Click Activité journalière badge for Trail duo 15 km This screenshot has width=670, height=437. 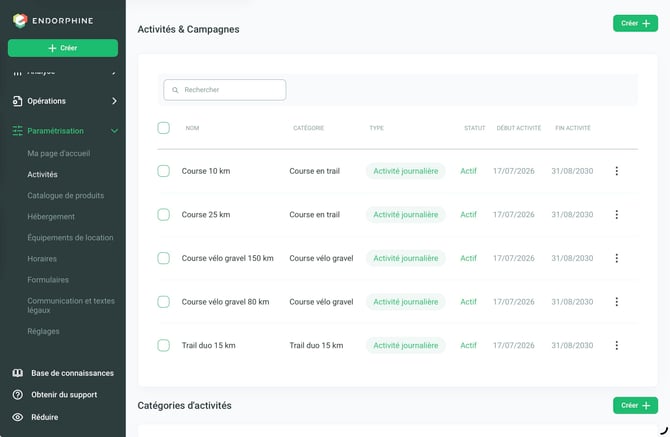[406, 345]
